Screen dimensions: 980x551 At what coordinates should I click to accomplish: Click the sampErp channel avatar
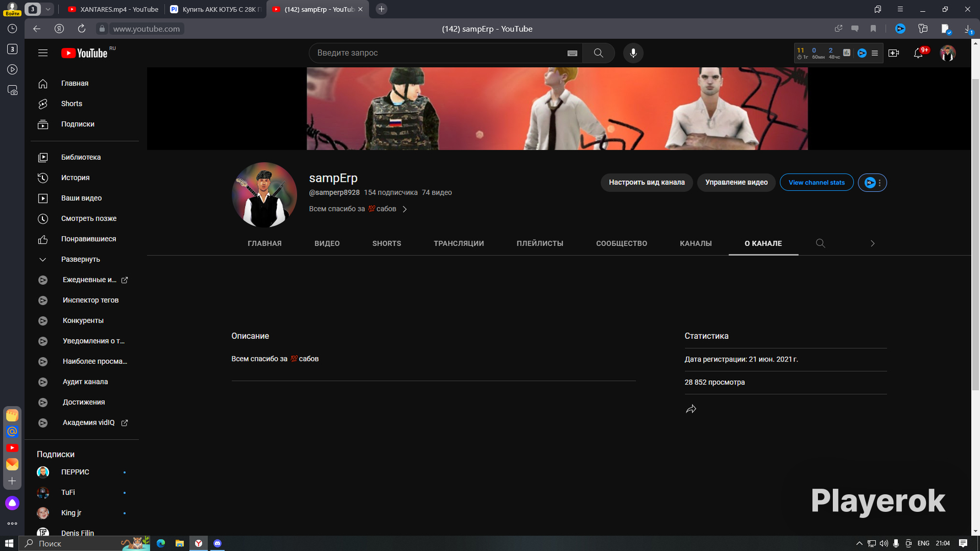(x=264, y=195)
